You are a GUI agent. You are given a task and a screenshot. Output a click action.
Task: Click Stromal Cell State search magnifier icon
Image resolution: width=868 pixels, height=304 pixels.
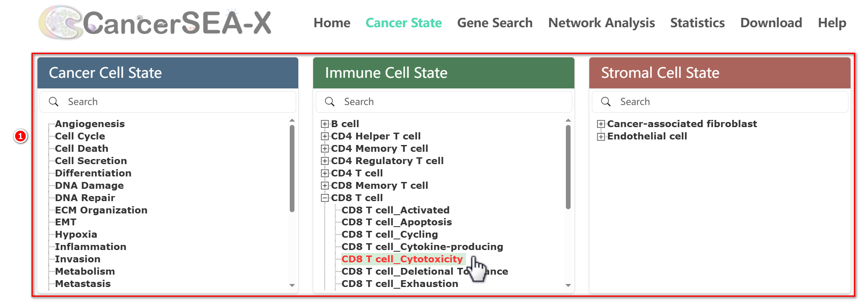pos(606,102)
